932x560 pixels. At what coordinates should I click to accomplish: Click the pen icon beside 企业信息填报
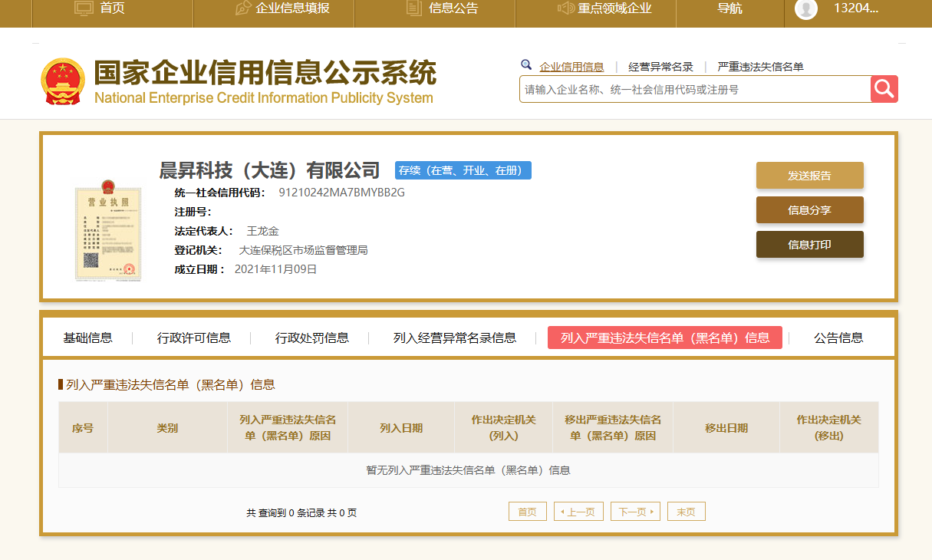pyautogui.click(x=243, y=8)
